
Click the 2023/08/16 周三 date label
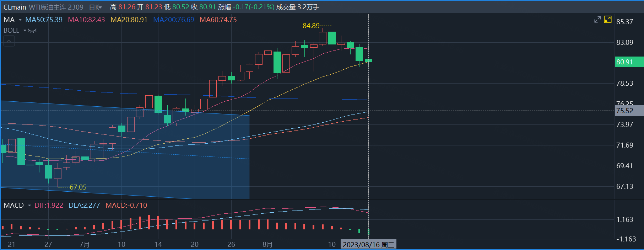pos(368,245)
